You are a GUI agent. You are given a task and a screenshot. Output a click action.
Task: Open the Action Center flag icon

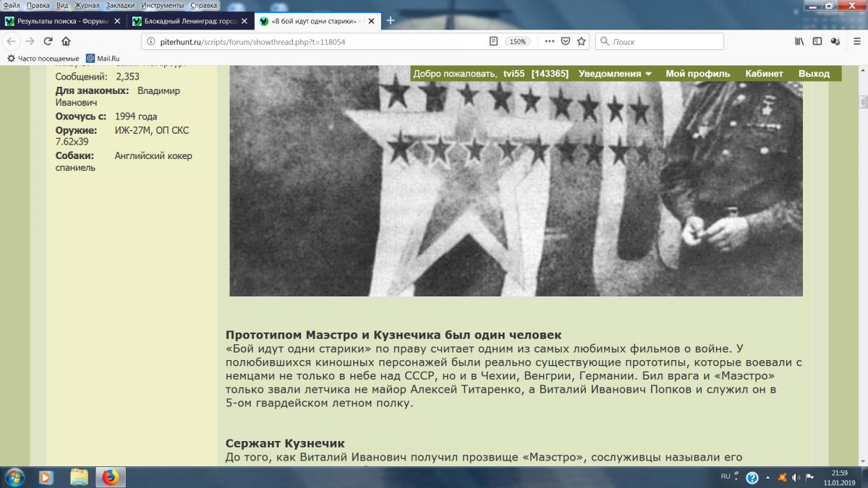809,478
